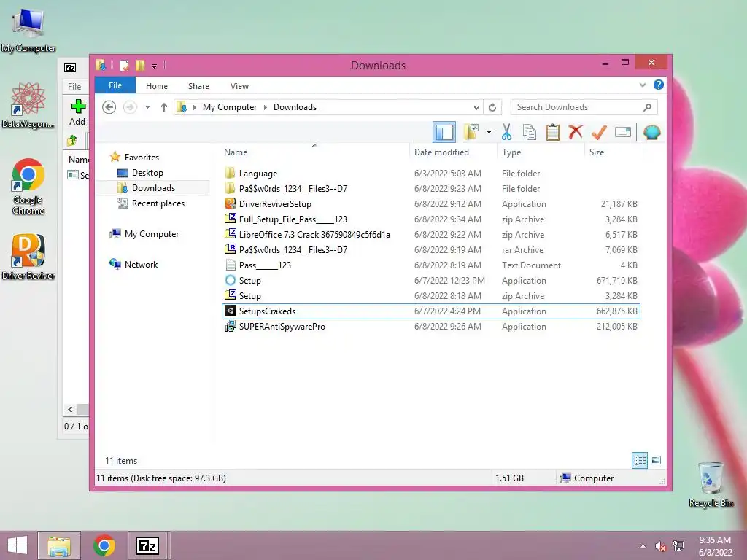Expand the ribbon chevron
This screenshot has width=747, height=560.
[x=642, y=85]
